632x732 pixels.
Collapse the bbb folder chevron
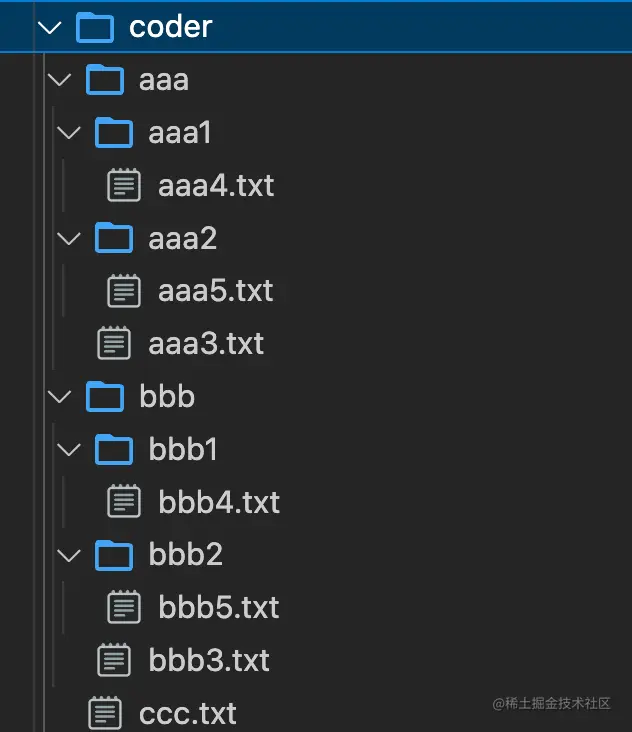[59, 397]
